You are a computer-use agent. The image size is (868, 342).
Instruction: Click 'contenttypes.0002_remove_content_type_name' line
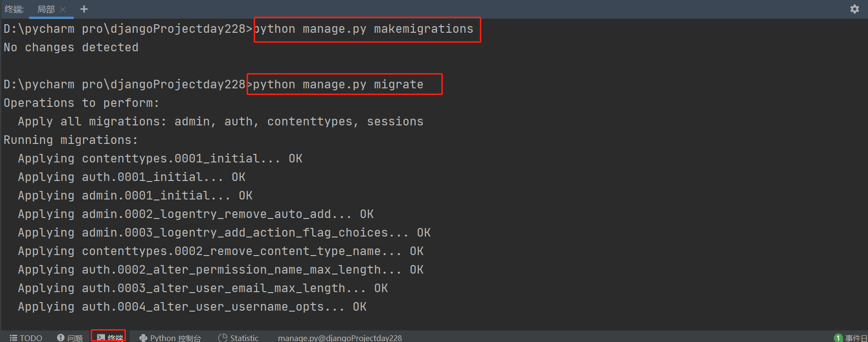point(221,251)
